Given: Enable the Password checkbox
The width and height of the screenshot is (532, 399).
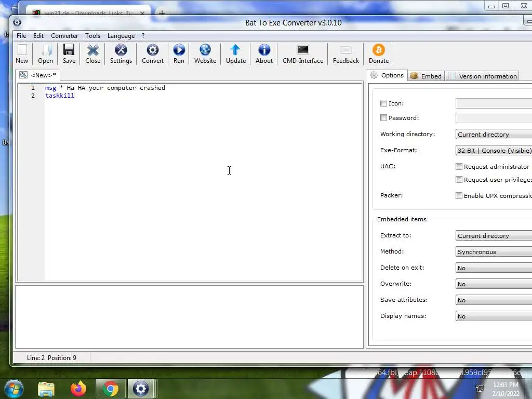Looking at the screenshot, I should tap(383, 118).
